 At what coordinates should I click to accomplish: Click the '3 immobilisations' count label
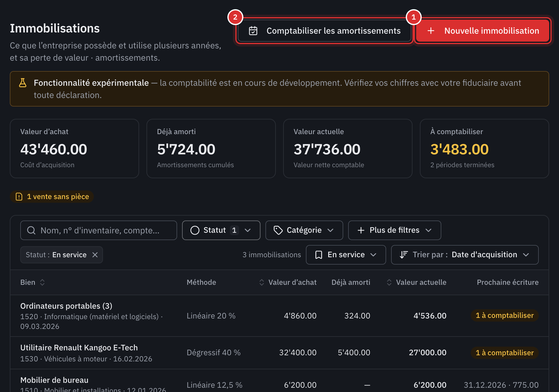click(x=272, y=255)
